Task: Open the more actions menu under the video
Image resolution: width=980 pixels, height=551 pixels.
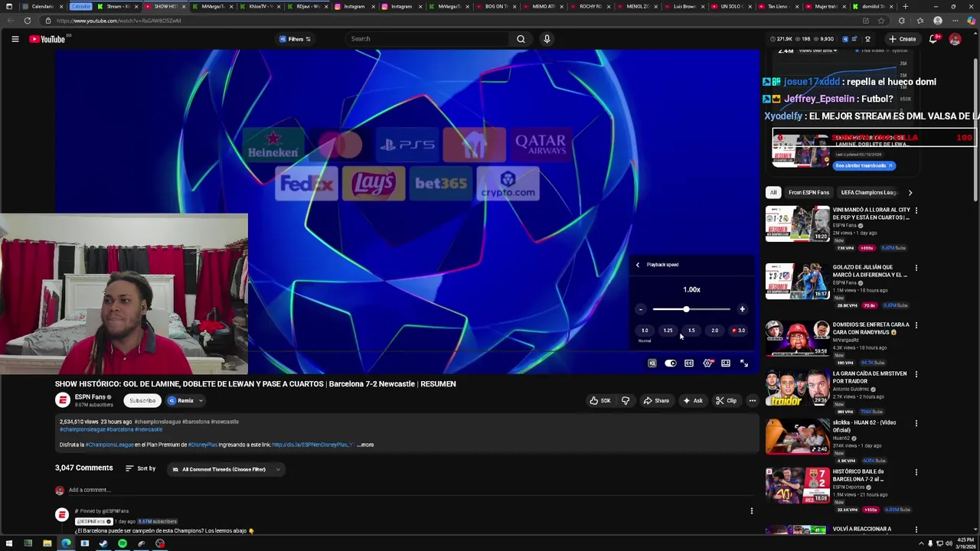Action: [x=752, y=400]
